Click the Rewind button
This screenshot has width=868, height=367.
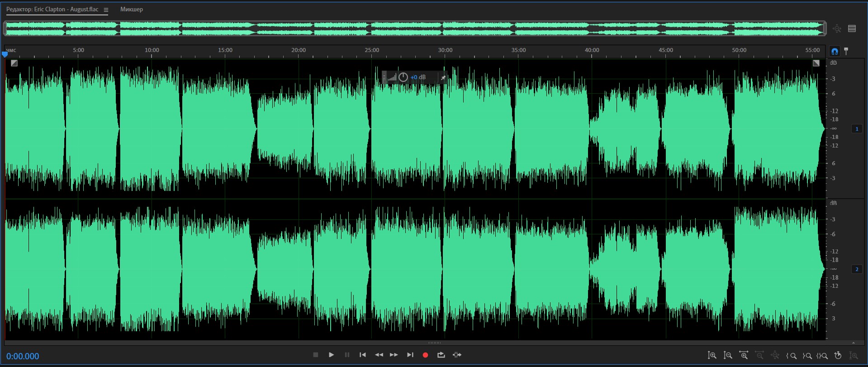(x=379, y=355)
